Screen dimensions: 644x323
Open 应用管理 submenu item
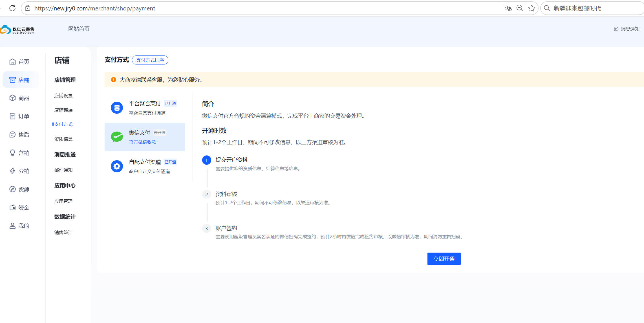[63, 201]
